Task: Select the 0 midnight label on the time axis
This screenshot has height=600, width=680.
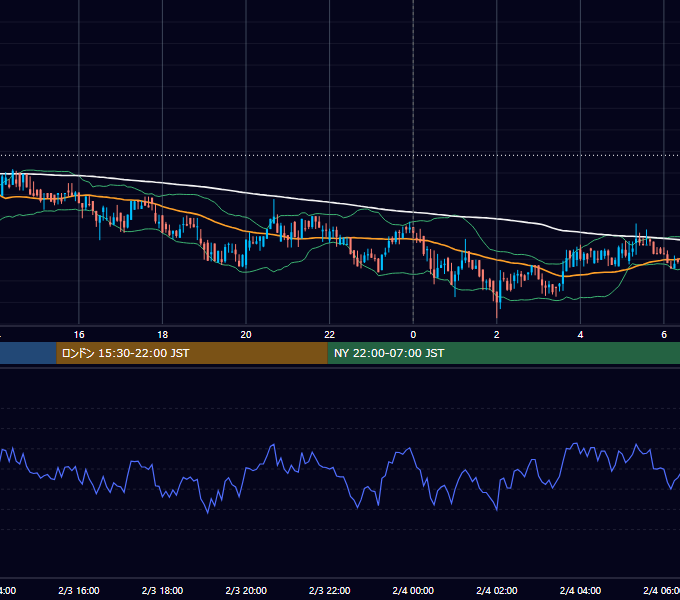Action: tap(413, 335)
